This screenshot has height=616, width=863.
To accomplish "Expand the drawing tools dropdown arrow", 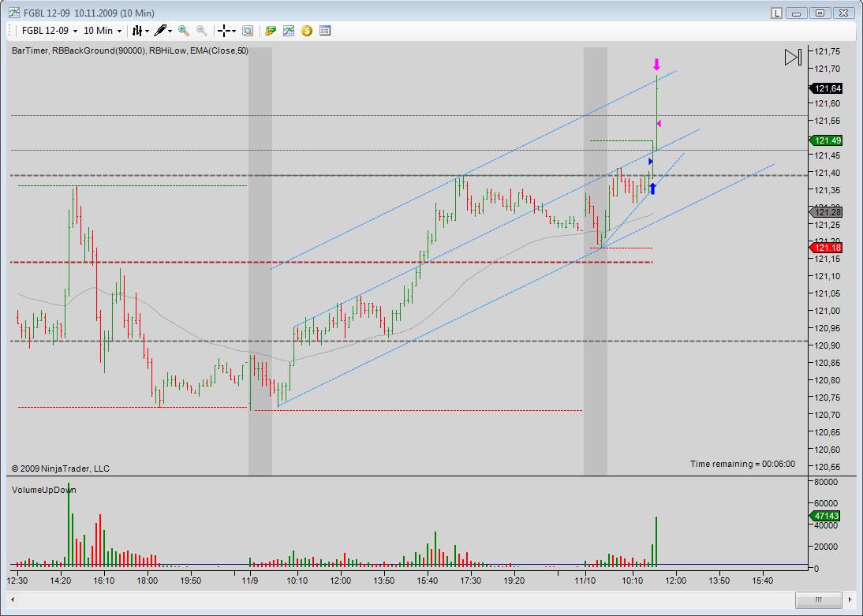I will pyautogui.click(x=170, y=32).
